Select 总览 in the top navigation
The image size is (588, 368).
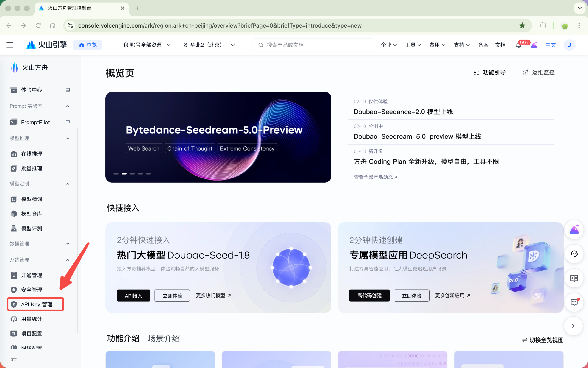[x=88, y=45]
